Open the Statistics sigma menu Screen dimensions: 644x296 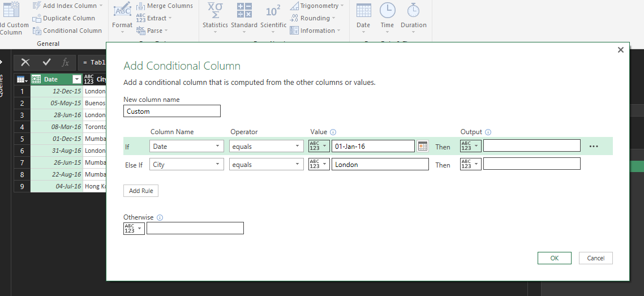tap(215, 17)
